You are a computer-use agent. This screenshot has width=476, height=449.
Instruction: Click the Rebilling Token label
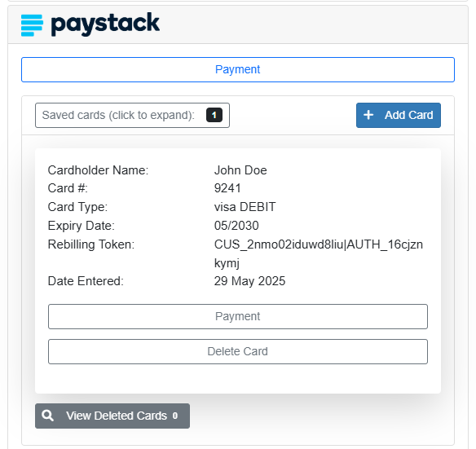(91, 244)
